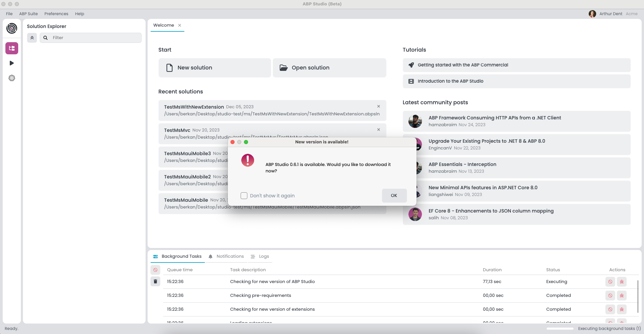The image size is (644, 334).
Task: Dismiss the update dialog with OK
Action: tap(394, 196)
